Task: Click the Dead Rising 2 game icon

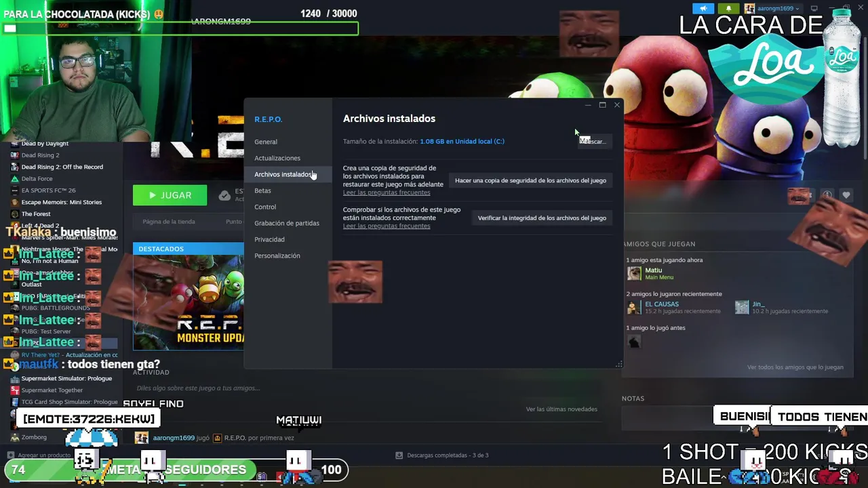Action: pyautogui.click(x=15, y=155)
